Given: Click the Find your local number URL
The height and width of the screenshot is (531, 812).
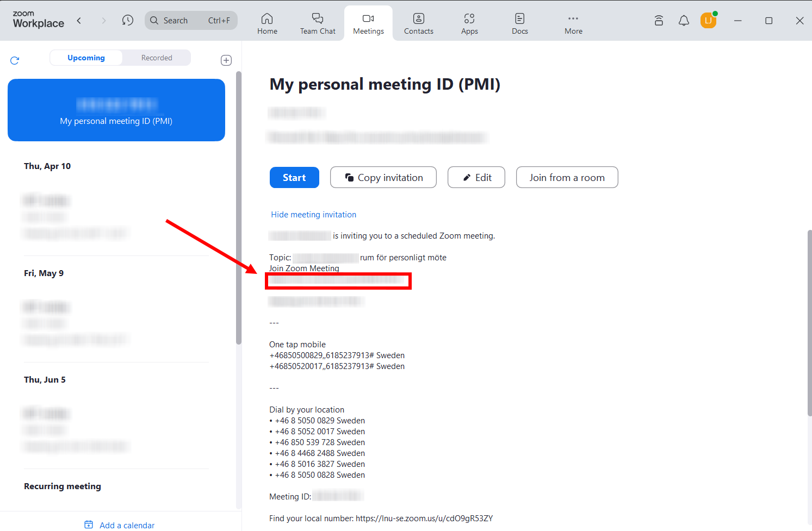Looking at the screenshot, I should tap(424, 518).
